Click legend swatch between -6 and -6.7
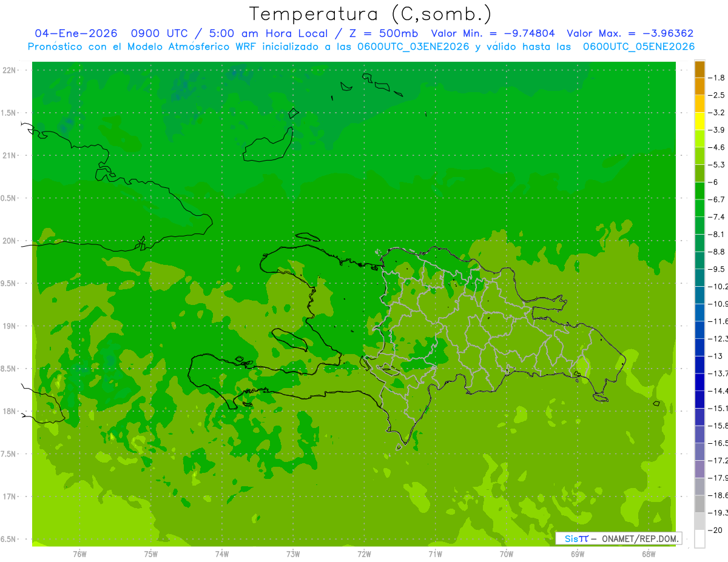 tap(699, 191)
